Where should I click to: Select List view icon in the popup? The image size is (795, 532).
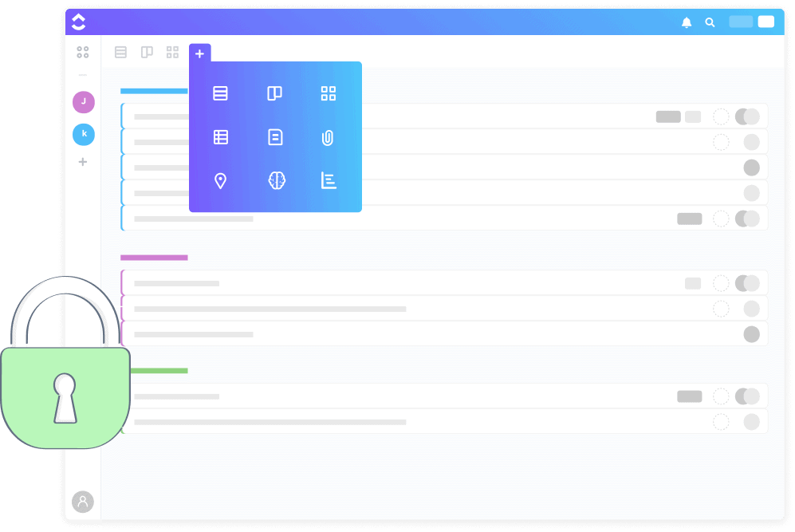point(221,93)
